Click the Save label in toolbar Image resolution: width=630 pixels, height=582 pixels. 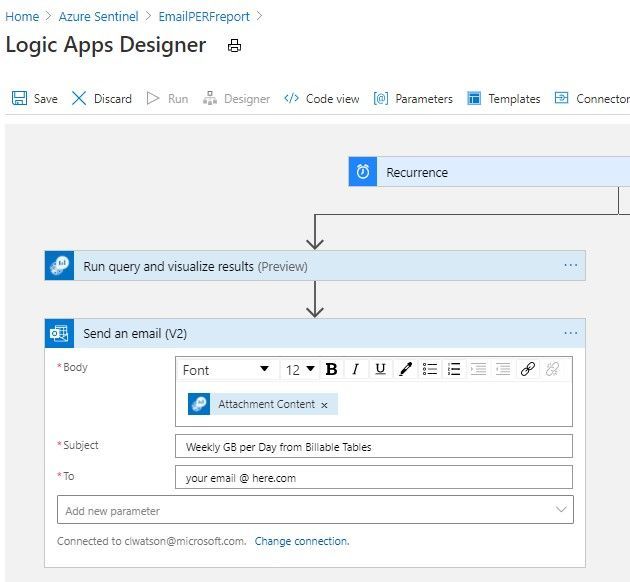point(45,99)
